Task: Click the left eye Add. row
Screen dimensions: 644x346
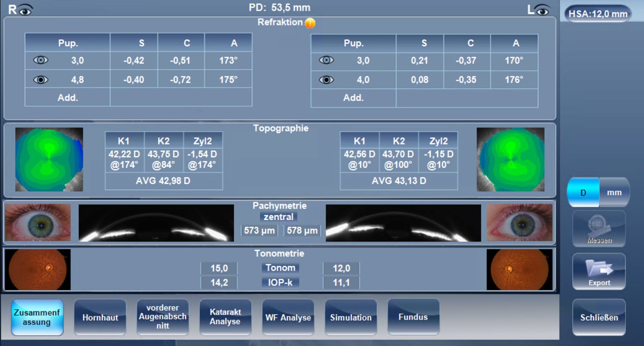Action: click(x=424, y=98)
